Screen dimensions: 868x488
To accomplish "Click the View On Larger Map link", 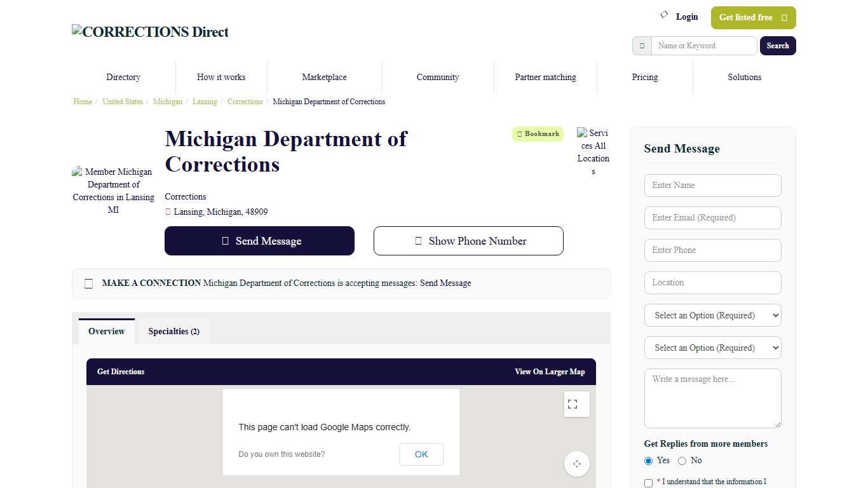I will [x=550, y=372].
